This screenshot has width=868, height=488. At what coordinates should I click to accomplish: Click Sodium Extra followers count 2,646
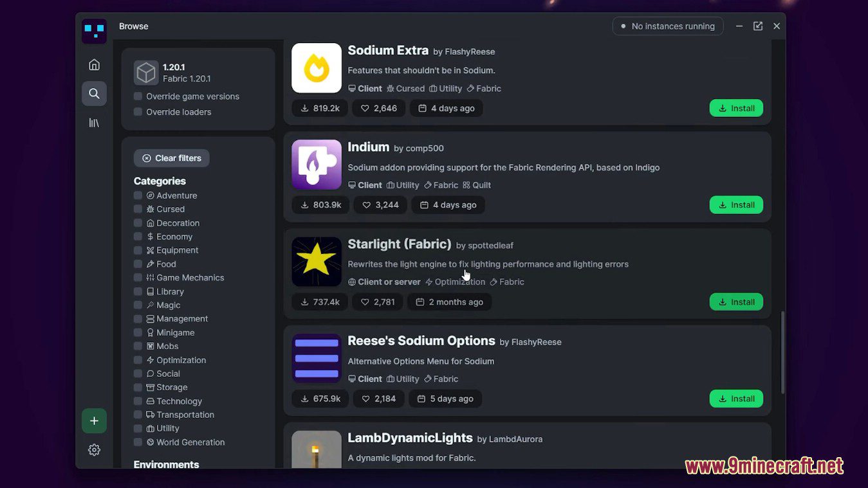tap(379, 108)
